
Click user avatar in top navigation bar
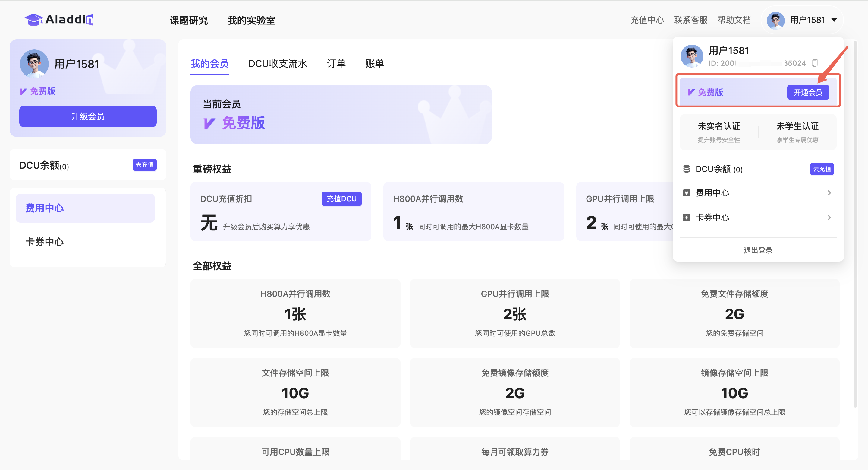(775, 20)
